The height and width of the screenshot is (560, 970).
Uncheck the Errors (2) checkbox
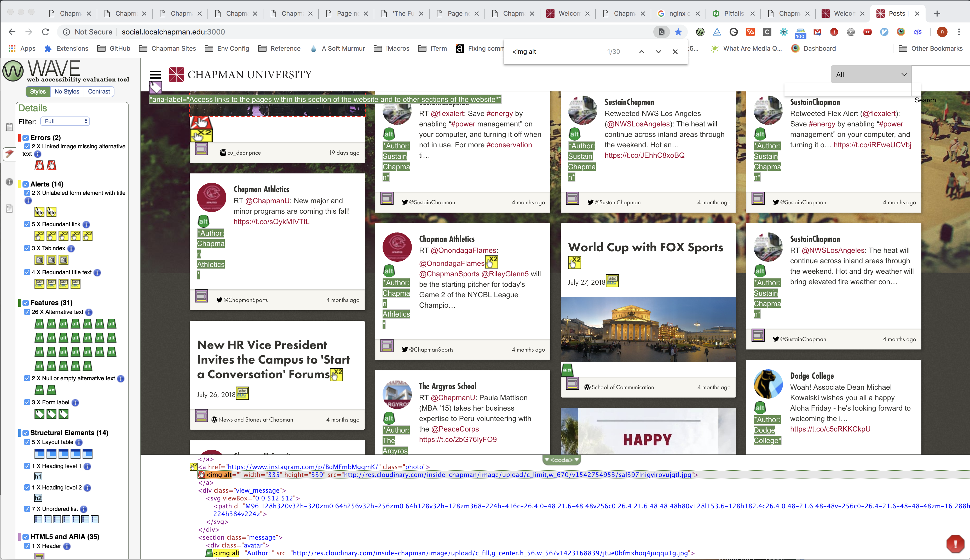coord(25,138)
